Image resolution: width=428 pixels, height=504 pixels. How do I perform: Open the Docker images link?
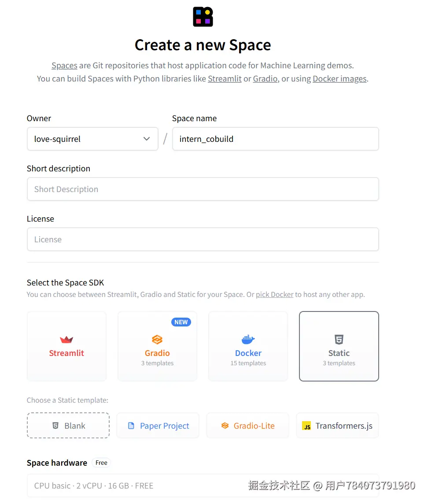(x=339, y=79)
